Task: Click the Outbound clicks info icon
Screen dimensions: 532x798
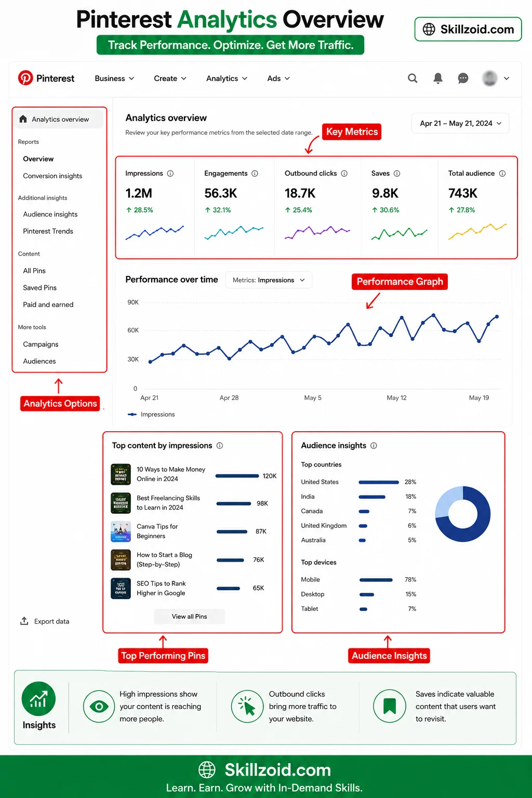Action: (x=344, y=174)
